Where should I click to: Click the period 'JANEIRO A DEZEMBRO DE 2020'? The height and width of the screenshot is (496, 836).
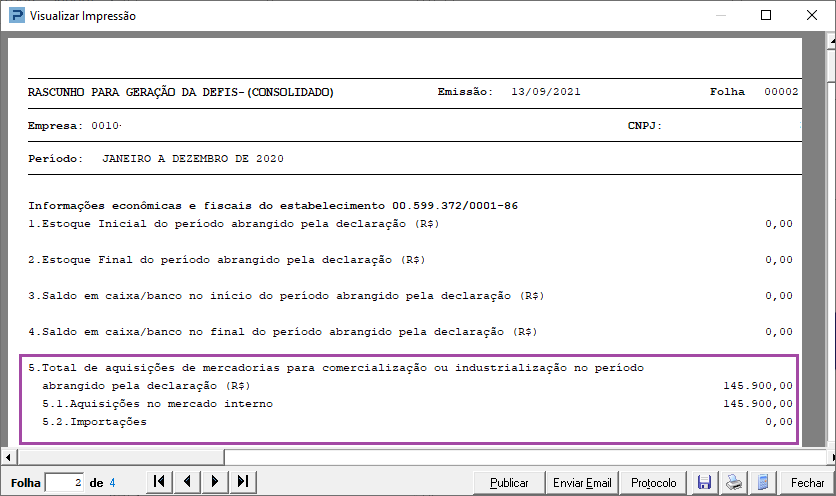click(193, 159)
